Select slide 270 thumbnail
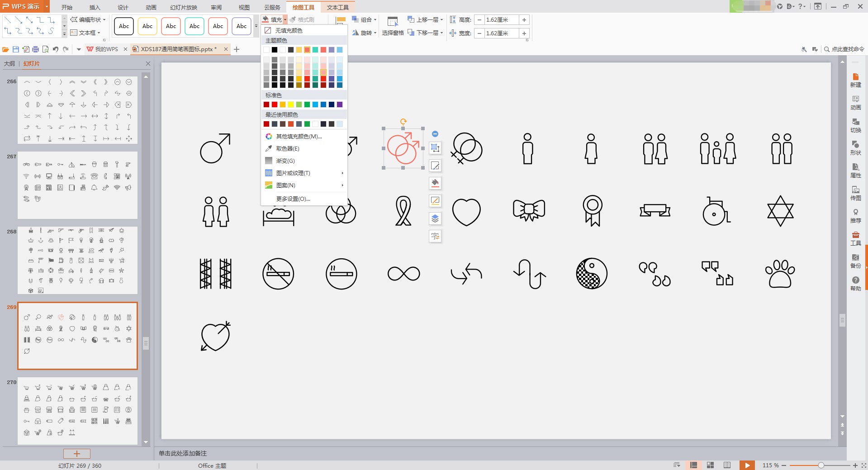The width and height of the screenshot is (868, 470). (77, 411)
